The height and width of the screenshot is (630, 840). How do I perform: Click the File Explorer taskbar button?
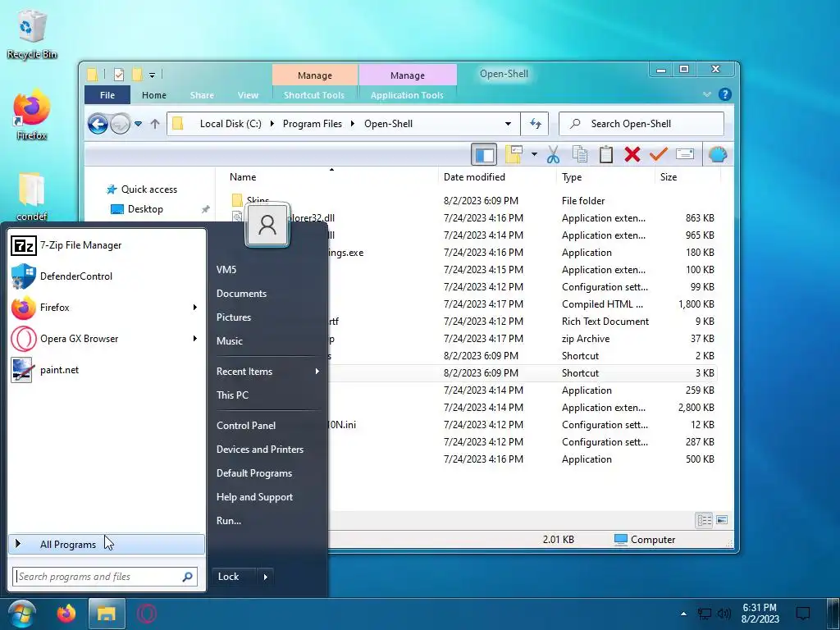(106, 614)
